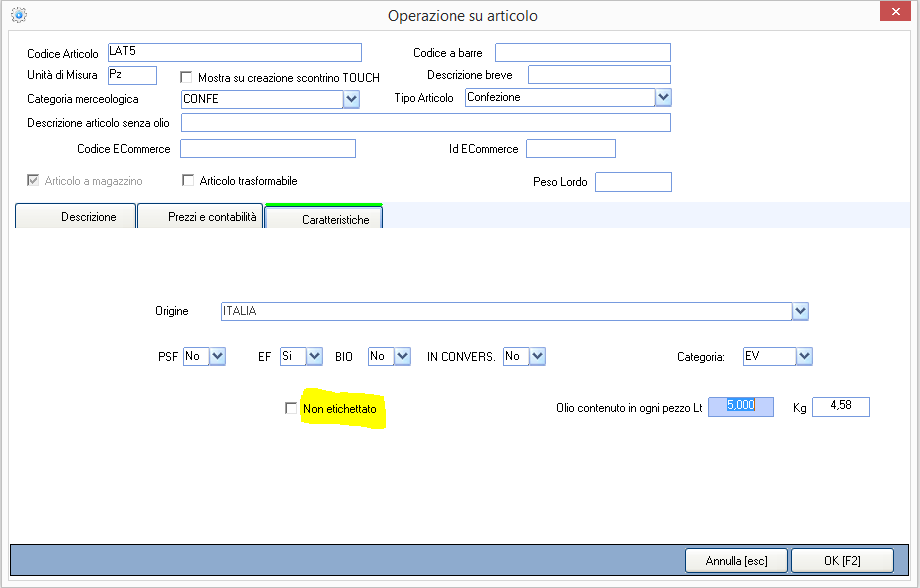Click the Descrizione articolo senza olio field
920x588 pixels.
tap(425, 123)
